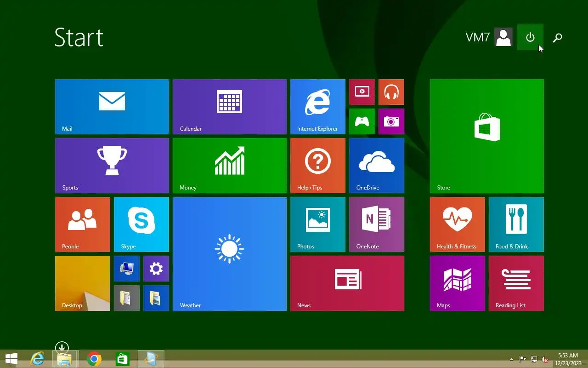Open the Games controller tile
The width and height of the screenshot is (588, 368).
pos(362,121)
